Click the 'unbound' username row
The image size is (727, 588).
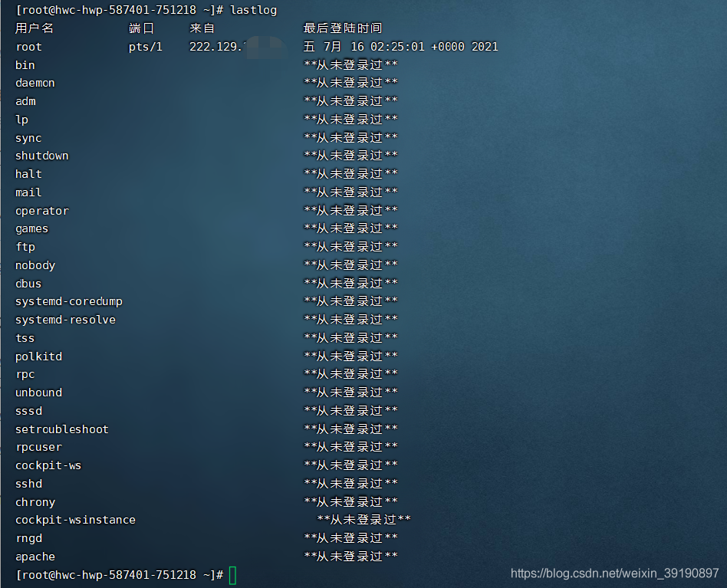(x=38, y=393)
